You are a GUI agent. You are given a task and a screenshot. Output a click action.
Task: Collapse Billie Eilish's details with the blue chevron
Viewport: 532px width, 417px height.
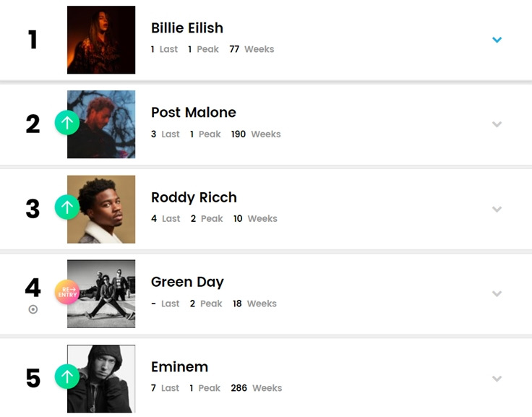pyautogui.click(x=497, y=40)
